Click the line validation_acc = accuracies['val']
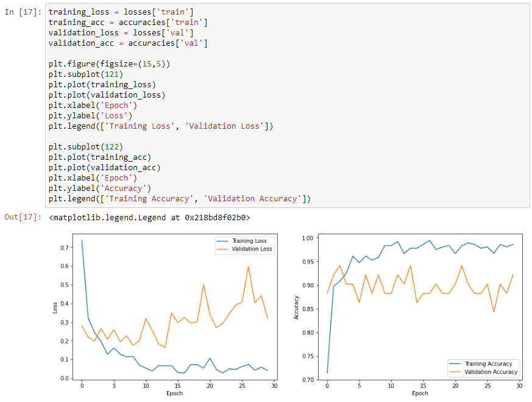 coord(128,43)
